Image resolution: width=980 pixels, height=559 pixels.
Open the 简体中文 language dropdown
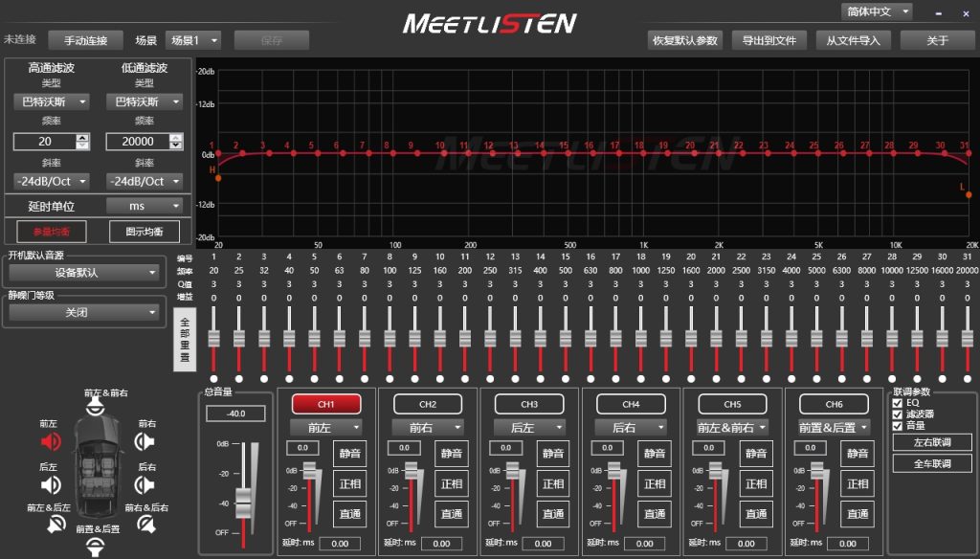pyautogui.click(x=877, y=11)
